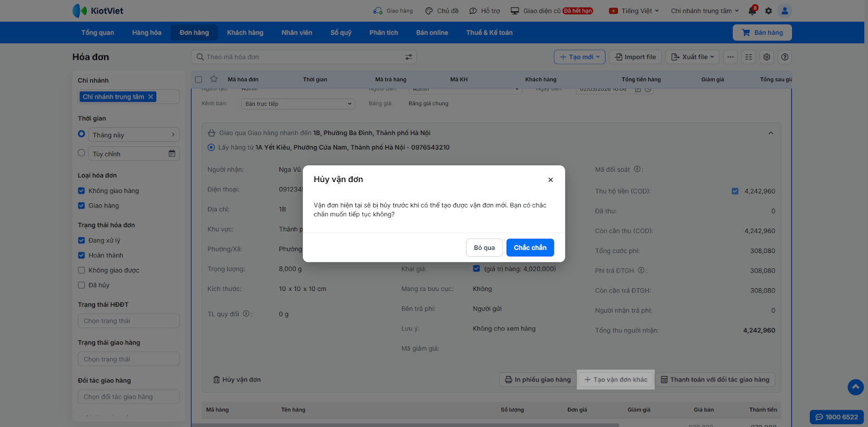This screenshot has width=868, height=427.
Task: Open Trạng thái giao hàng dropdown
Action: click(129, 359)
